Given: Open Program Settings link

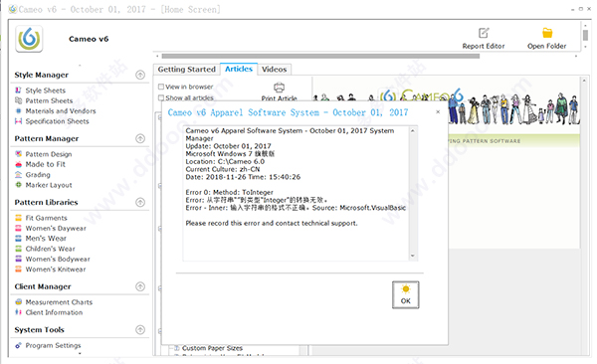Looking at the screenshot, I should pyautogui.click(x=53, y=345).
